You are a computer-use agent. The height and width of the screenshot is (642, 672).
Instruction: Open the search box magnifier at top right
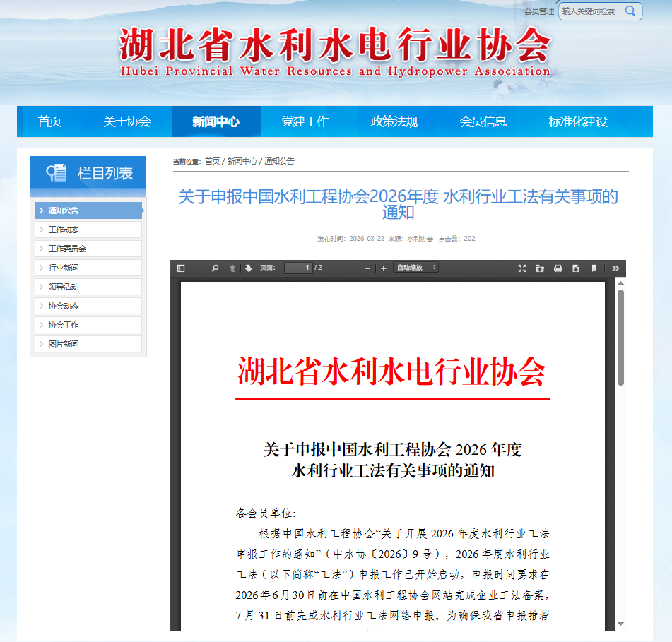tap(629, 11)
